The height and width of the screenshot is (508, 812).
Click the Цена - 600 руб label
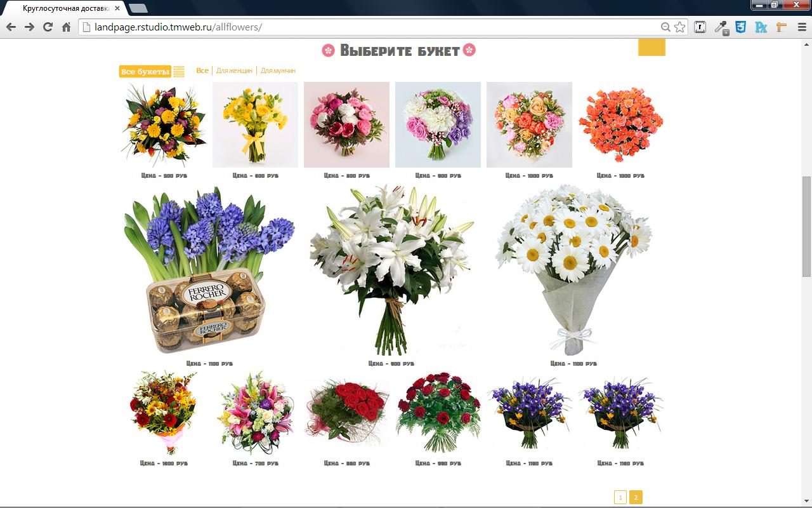(x=256, y=175)
